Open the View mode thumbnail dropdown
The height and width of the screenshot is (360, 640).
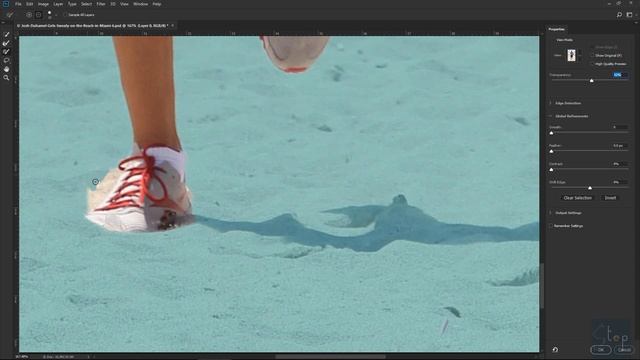573,55
